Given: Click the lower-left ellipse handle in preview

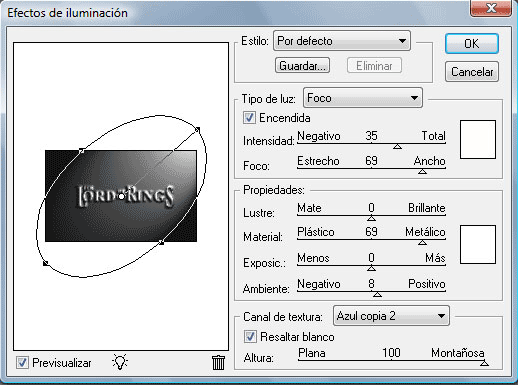Looking at the screenshot, I should (46, 263).
